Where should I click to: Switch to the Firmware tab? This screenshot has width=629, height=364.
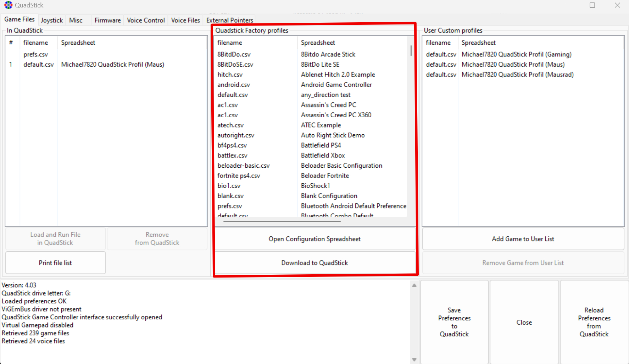click(107, 20)
